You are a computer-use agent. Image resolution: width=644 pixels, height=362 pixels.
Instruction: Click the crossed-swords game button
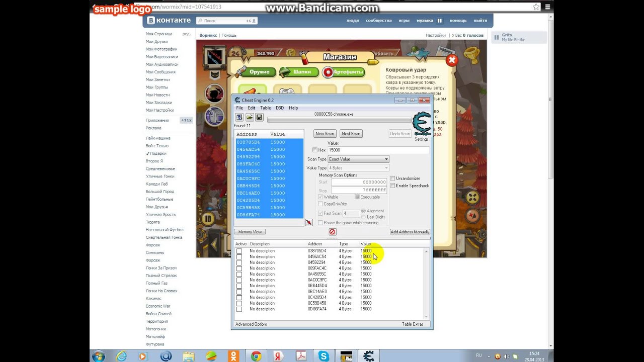click(x=472, y=197)
